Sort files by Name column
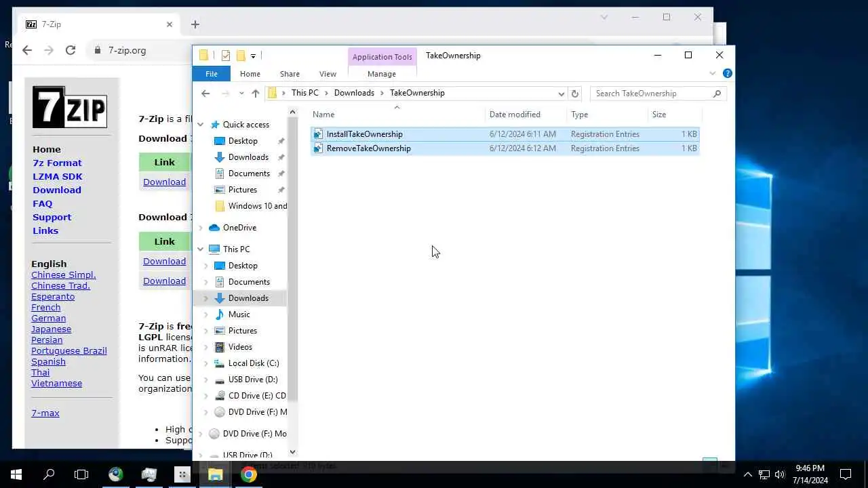Screen dimensions: 868x488 [397, 115]
